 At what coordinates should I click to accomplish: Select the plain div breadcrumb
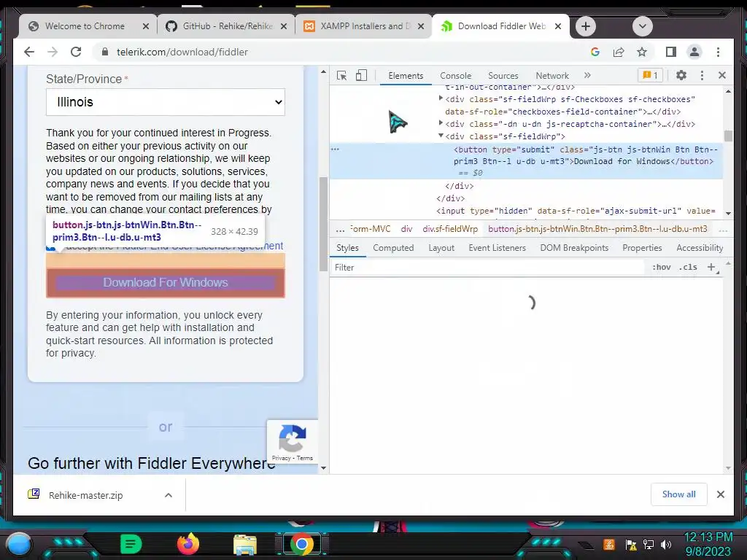pos(406,228)
